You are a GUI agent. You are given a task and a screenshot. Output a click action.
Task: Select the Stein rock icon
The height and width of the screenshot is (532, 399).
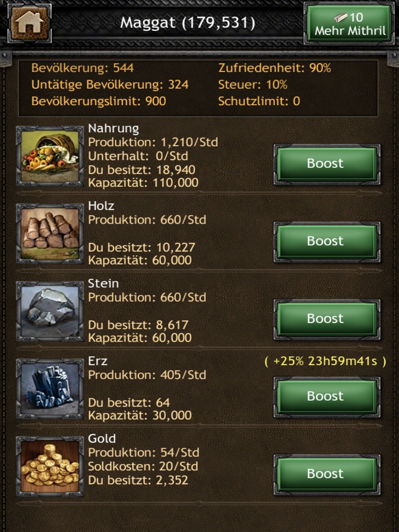pos(50,311)
